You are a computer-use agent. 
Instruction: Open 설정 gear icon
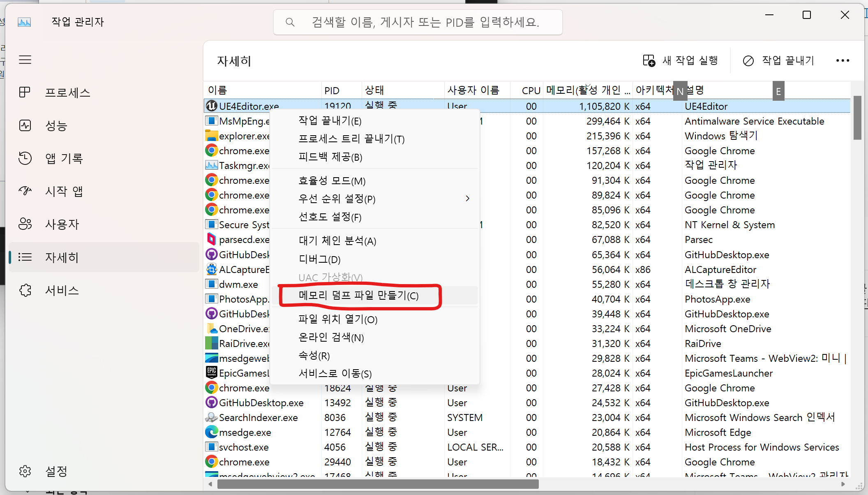click(25, 471)
